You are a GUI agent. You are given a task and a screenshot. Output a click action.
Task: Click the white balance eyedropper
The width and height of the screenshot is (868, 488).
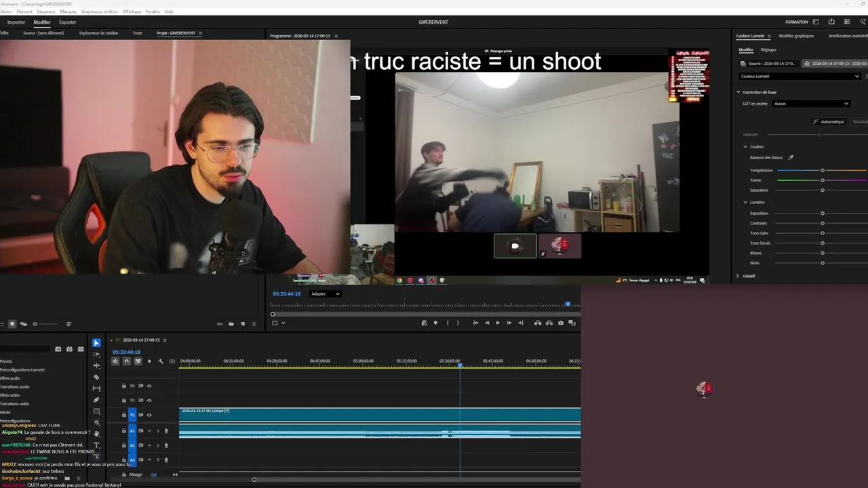pyautogui.click(x=791, y=158)
